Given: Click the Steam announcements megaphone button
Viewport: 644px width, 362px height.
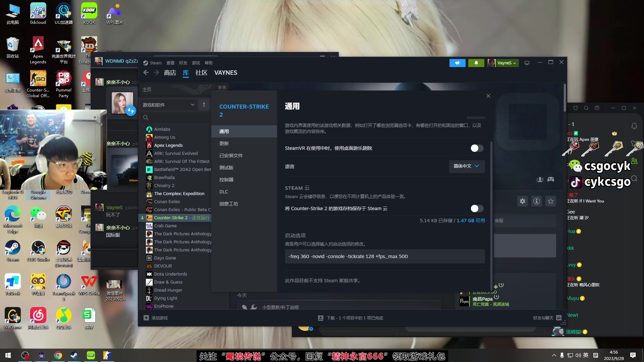Looking at the screenshot, I should pyautogui.click(x=458, y=63).
